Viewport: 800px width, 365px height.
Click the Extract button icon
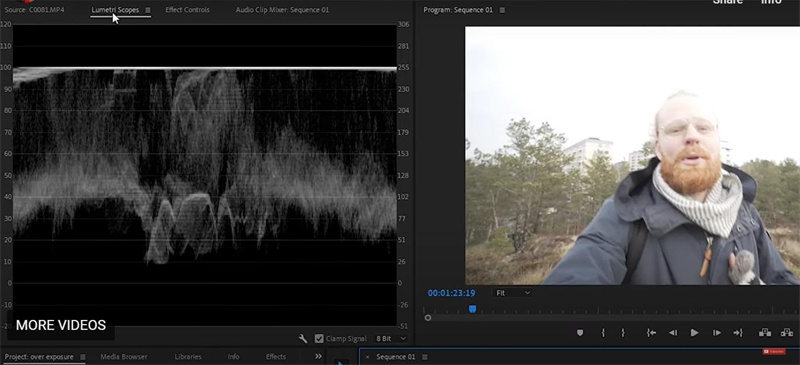(787, 332)
